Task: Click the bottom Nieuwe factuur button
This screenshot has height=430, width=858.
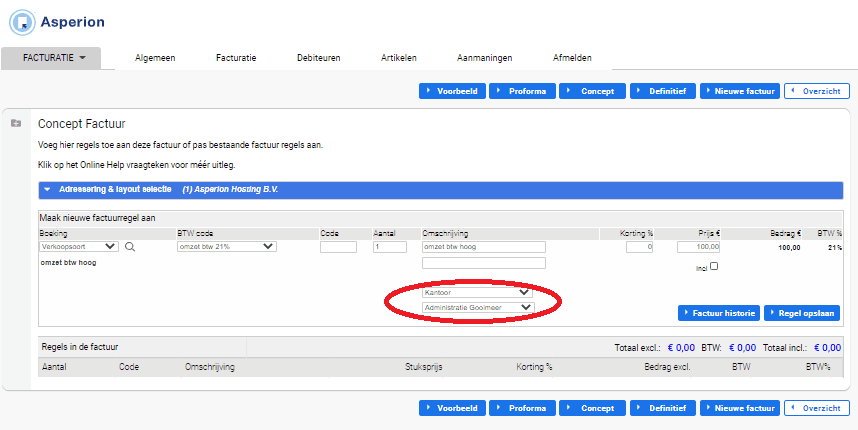Action: [740, 408]
